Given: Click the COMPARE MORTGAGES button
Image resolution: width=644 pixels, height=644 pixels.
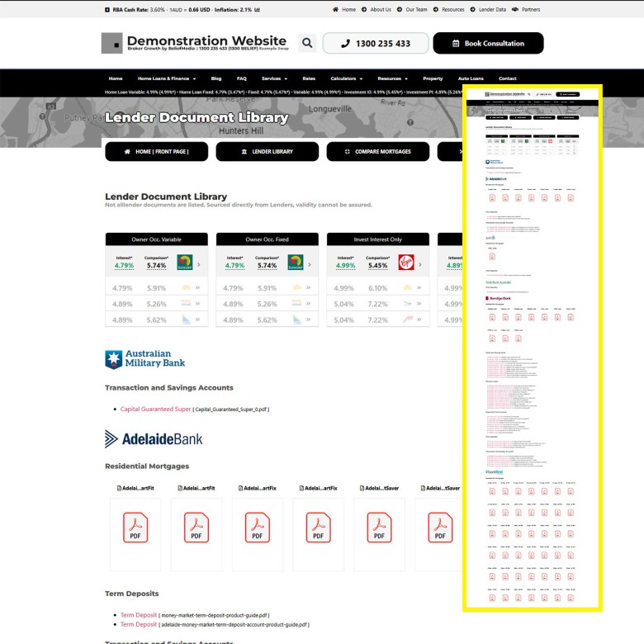Looking at the screenshot, I should tap(378, 152).
